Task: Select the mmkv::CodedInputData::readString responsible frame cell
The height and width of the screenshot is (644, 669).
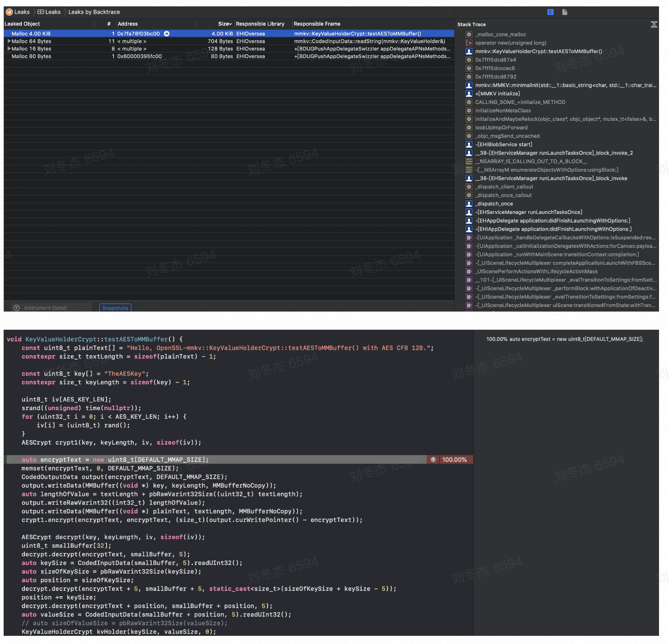Action: pos(370,41)
